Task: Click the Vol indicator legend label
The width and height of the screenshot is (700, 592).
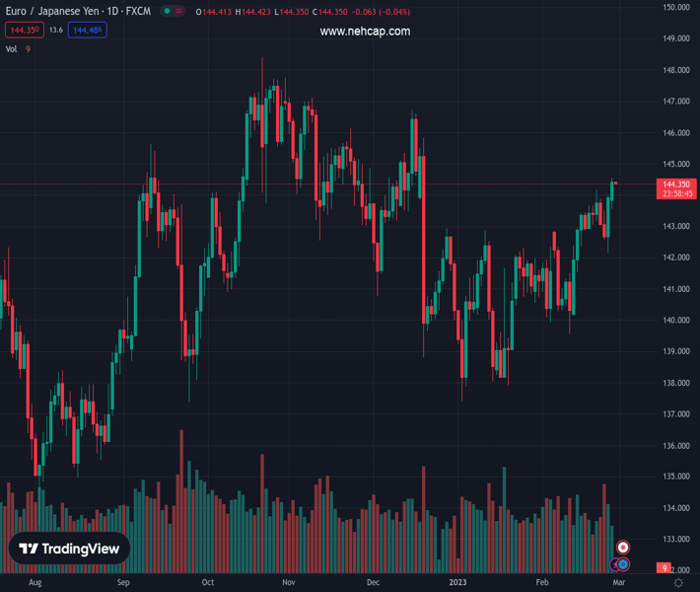Action: pos(13,48)
